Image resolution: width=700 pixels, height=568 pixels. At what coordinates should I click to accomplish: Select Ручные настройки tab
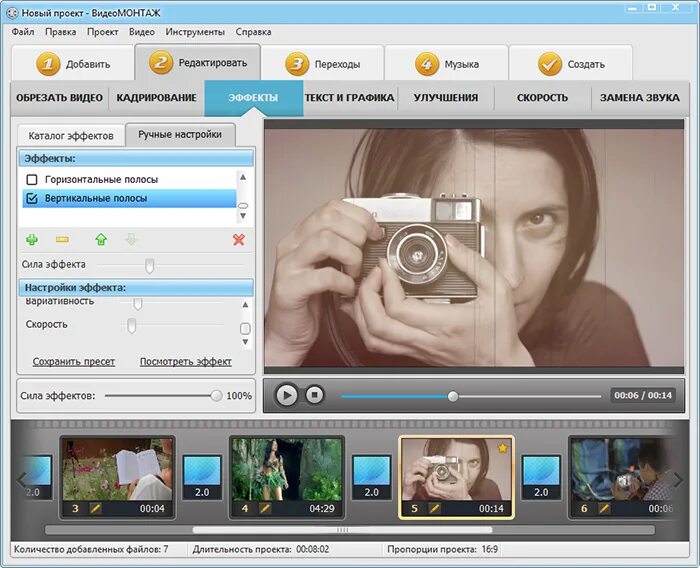pos(180,134)
